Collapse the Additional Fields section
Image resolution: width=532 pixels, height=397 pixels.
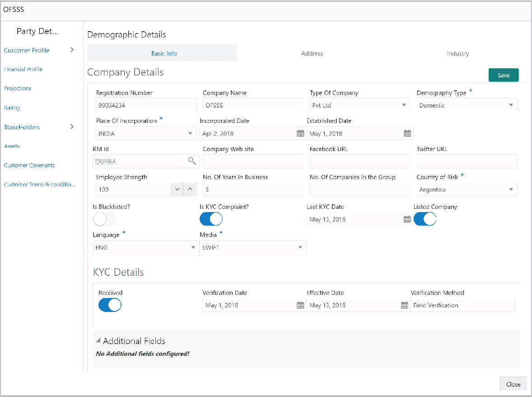click(98, 340)
